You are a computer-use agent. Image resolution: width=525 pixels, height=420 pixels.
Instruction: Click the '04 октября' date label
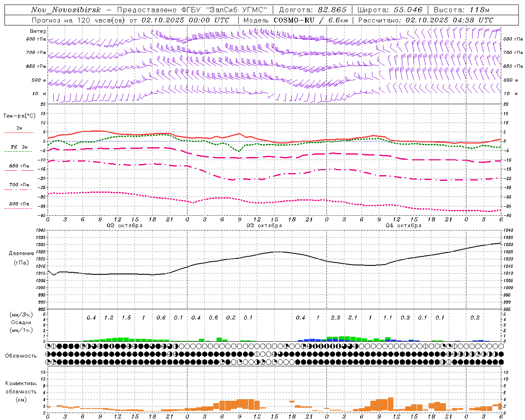(404, 226)
